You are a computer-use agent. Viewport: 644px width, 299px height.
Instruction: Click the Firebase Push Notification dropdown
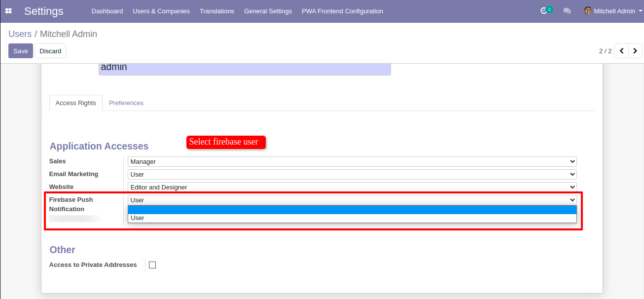pyautogui.click(x=352, y=200)
